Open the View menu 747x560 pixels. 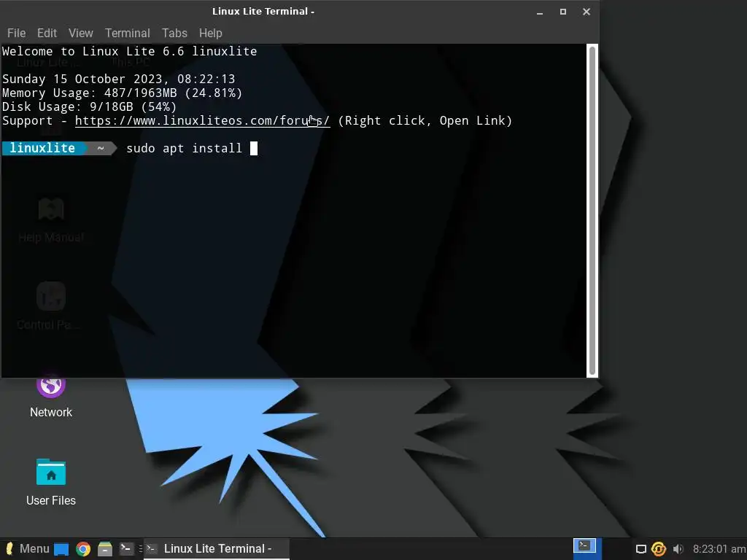point(80,33)
